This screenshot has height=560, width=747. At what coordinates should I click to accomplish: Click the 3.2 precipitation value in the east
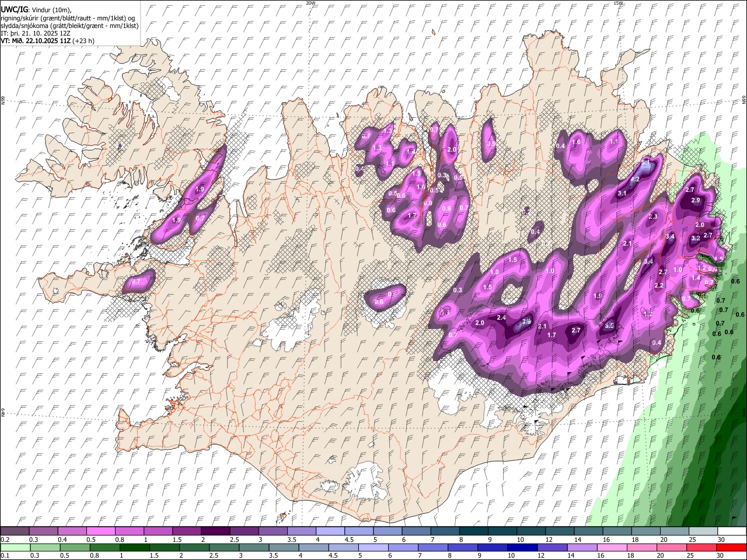(x=696, y=238)
